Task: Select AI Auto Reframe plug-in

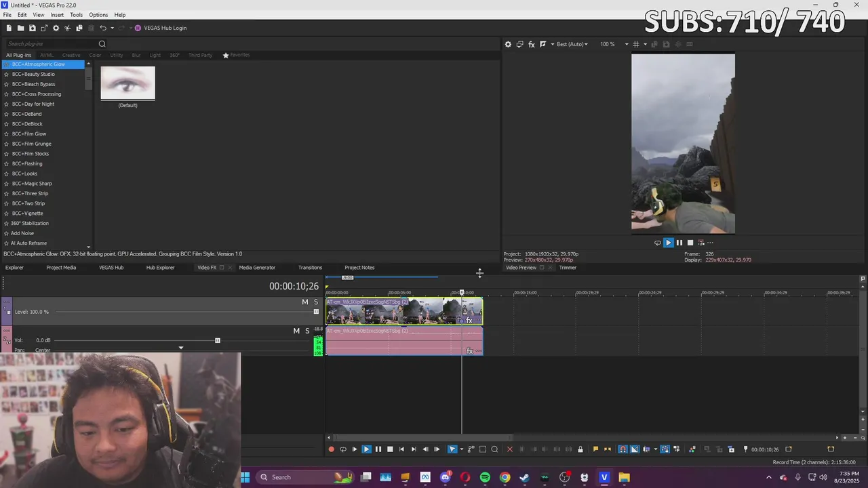Action: pos(28,243)
